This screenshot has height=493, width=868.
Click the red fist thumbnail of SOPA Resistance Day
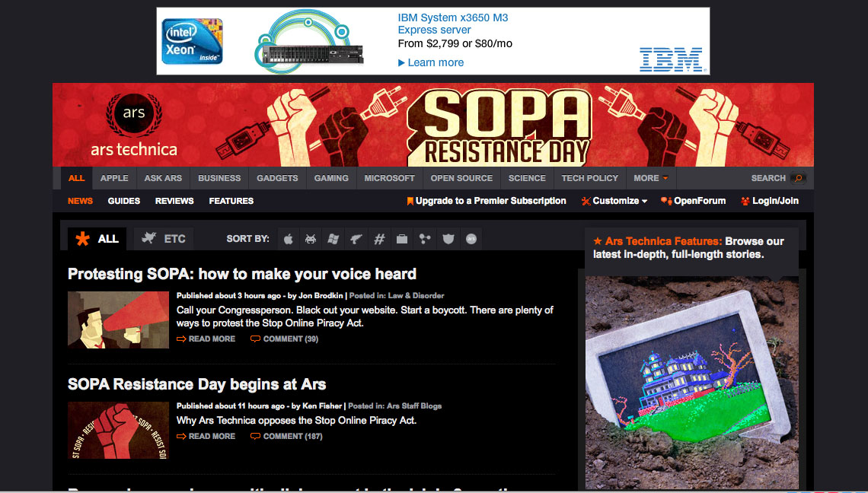point(119,431)
